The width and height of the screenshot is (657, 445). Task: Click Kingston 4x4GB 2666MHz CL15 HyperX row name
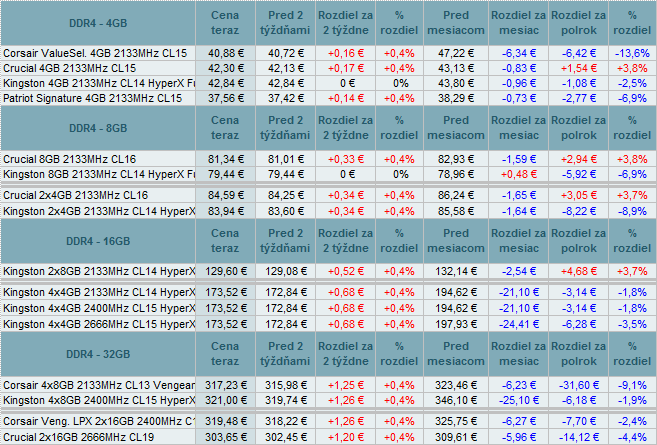coord(99,324)
